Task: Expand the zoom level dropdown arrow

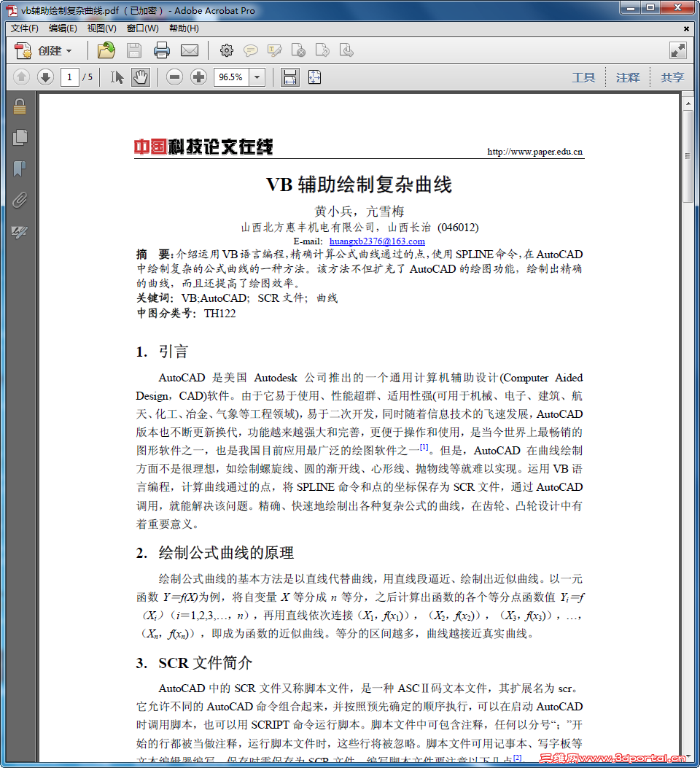Action: tap(257, 77)
